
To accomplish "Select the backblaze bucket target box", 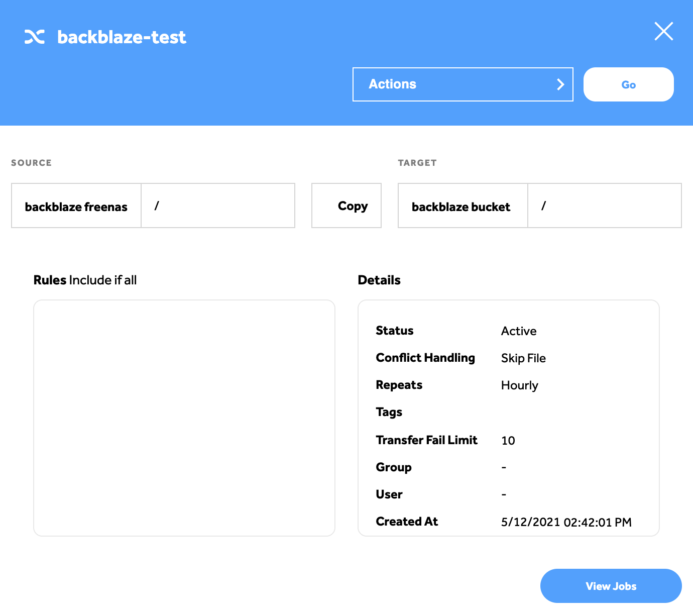I will (463, 206).
